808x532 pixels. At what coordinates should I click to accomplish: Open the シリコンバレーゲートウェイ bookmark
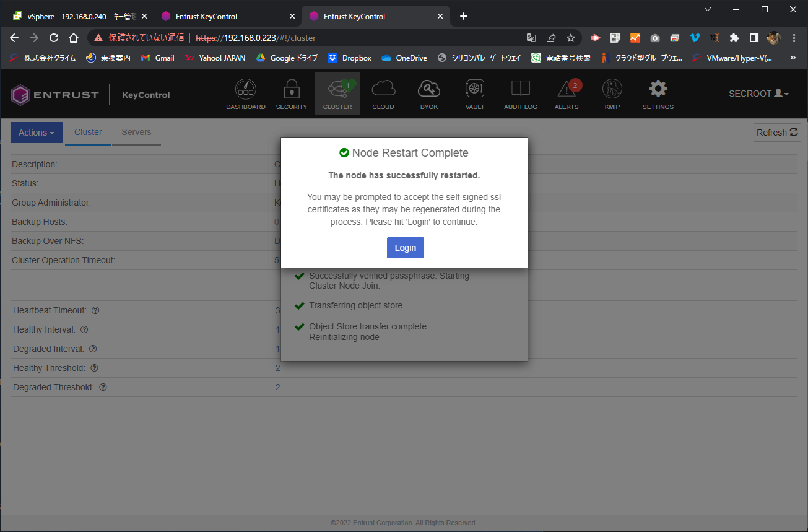(x=479, y=58)
